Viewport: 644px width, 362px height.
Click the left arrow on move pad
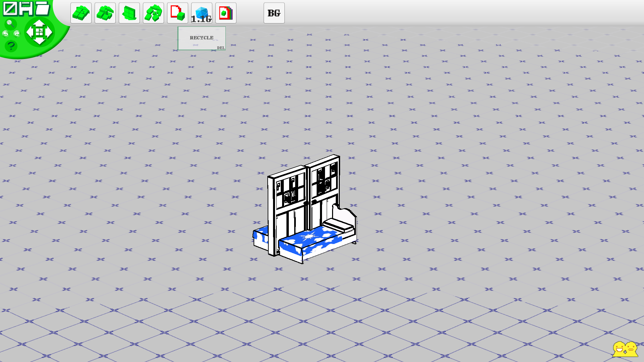[x=30, y=32]
